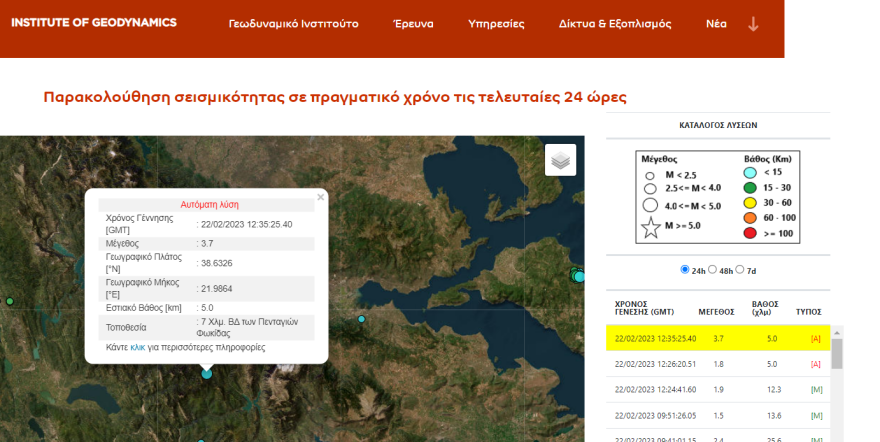This screenshot has width=880, height=442.
Task: Click the cyan marker cluster on the map's right edge
Action: pyautogui.click(x=578, y=275)
